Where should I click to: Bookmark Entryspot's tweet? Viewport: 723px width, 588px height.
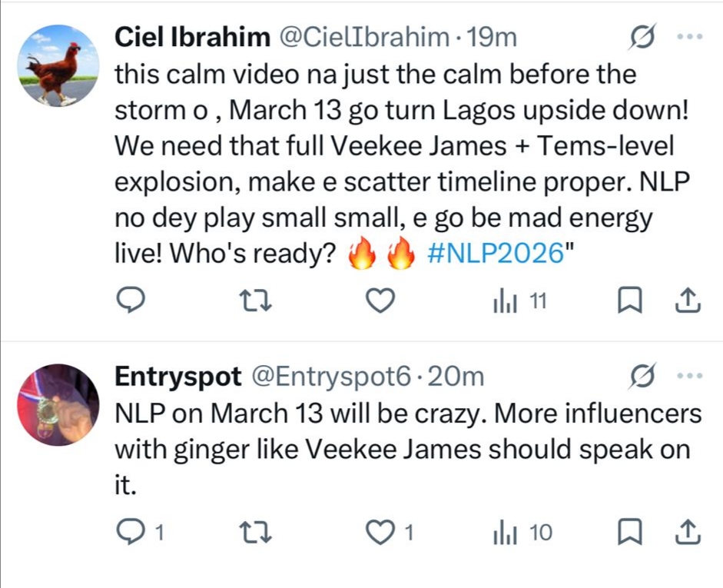click(x=628, y=532)
